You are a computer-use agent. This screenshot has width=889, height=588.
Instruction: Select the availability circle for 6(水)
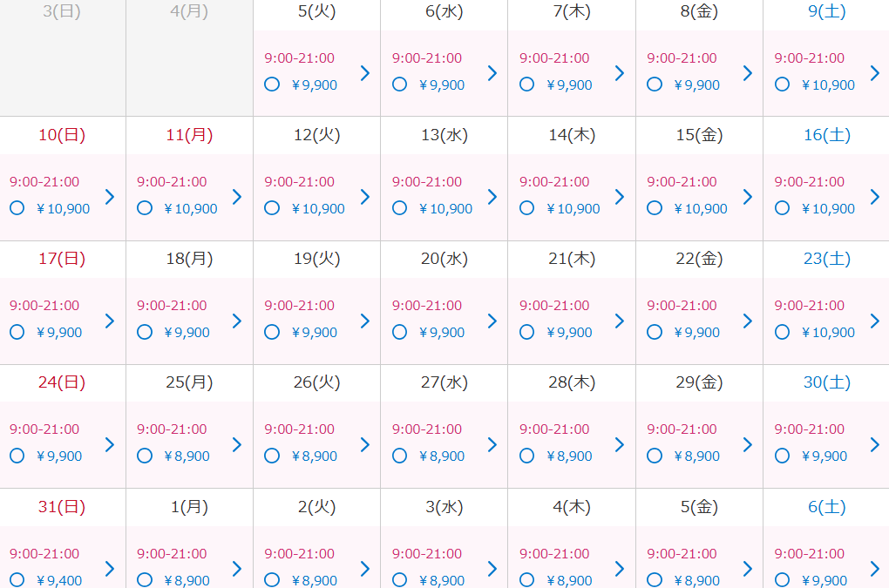coord(400,84)
